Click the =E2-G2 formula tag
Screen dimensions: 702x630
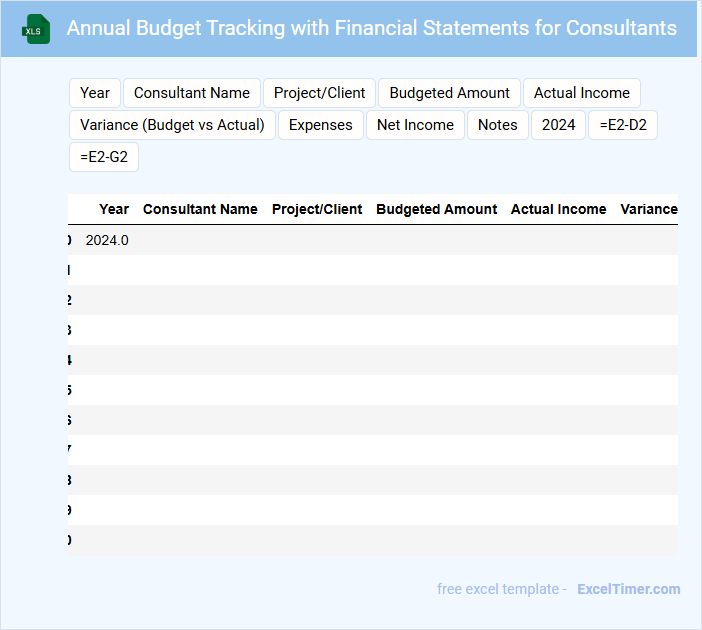[x=104, y=157]
